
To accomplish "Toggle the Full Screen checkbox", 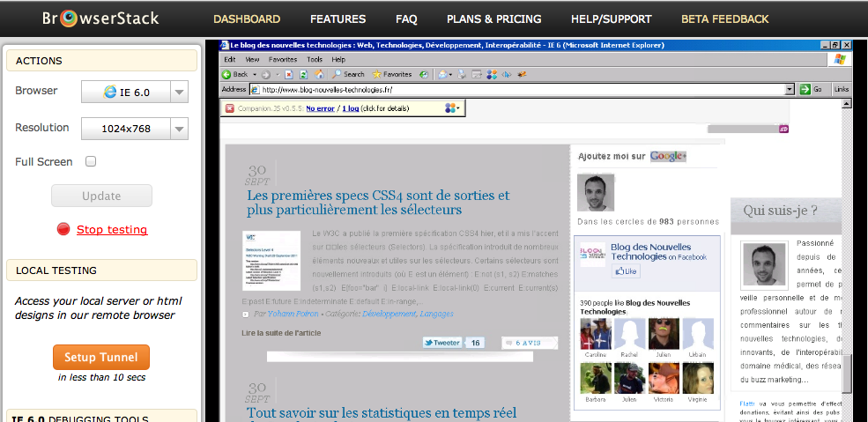I will pyautogui.click(x=91, y=161).
